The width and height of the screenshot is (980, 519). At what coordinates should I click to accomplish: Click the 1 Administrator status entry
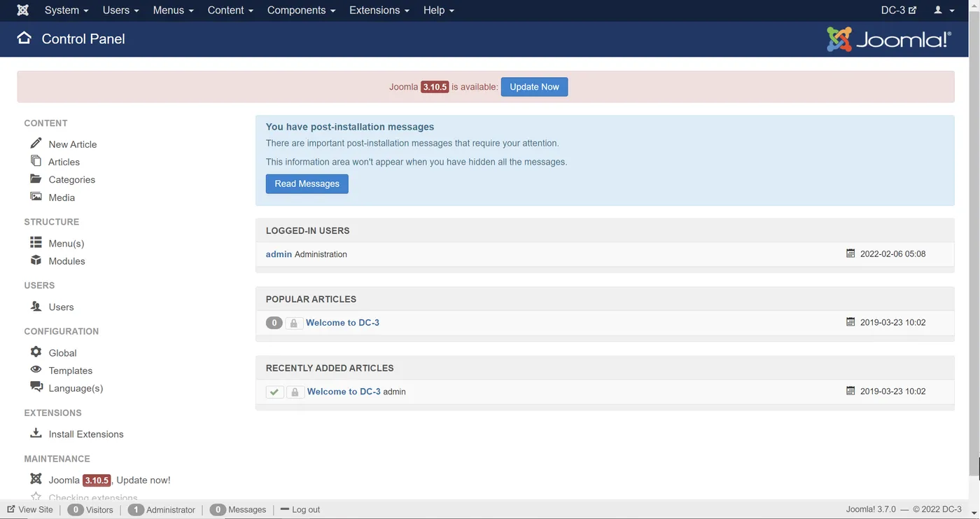point(162,509)
